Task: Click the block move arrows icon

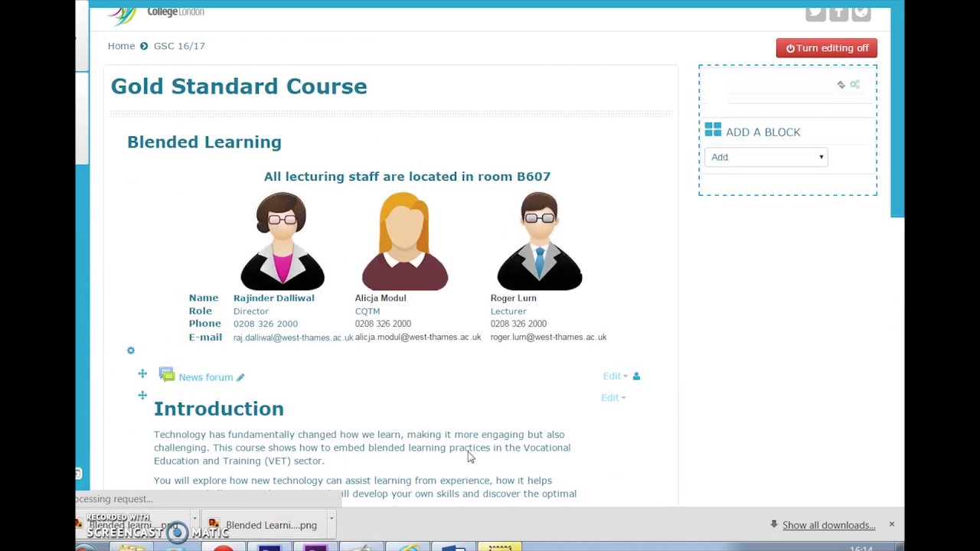Action: (841, 85)
